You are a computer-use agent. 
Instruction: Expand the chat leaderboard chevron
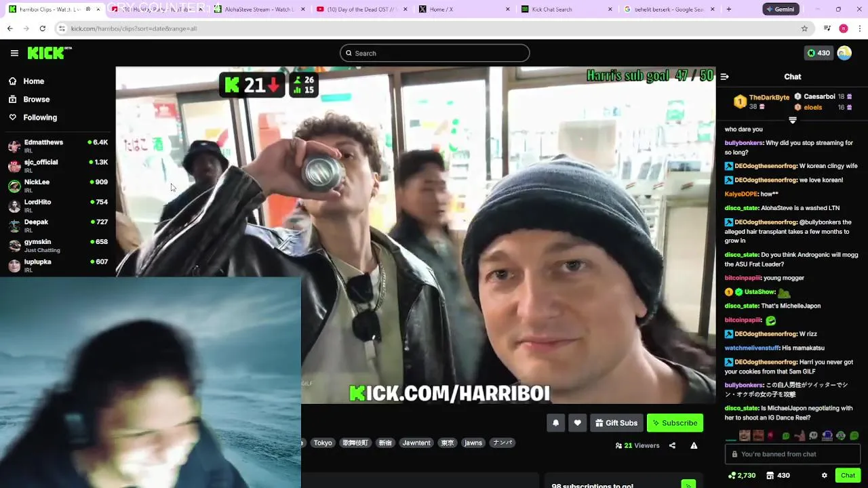pos(792,120)
